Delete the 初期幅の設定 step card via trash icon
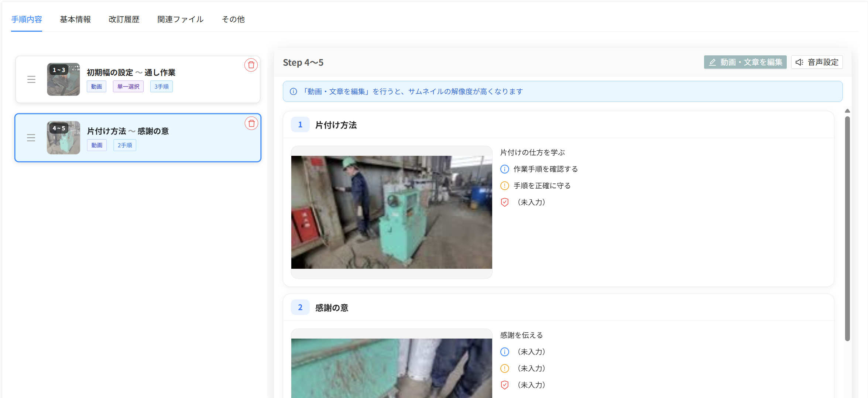Image resolution: width=868 pixels, height=398 pixels. (251, 65)
